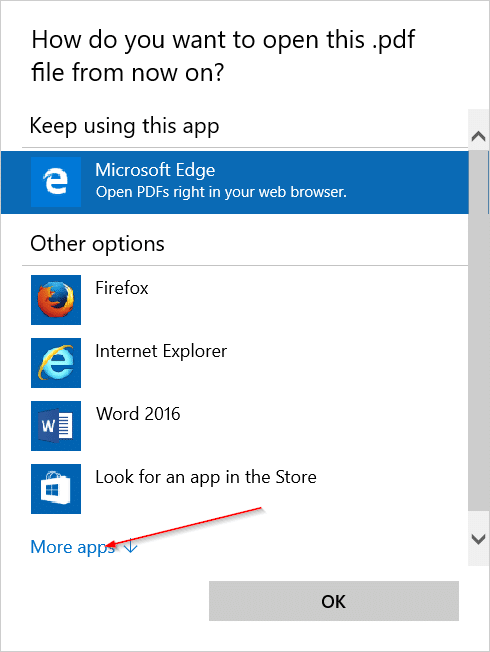The image size is (490, 652).
Task: Click the Microsoft Edge app icon
Action: tap(56, 182)
